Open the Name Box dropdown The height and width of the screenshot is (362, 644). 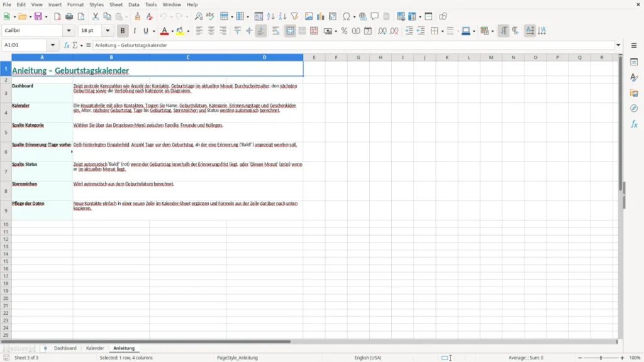pyautogui.click(x=53, y=45)
